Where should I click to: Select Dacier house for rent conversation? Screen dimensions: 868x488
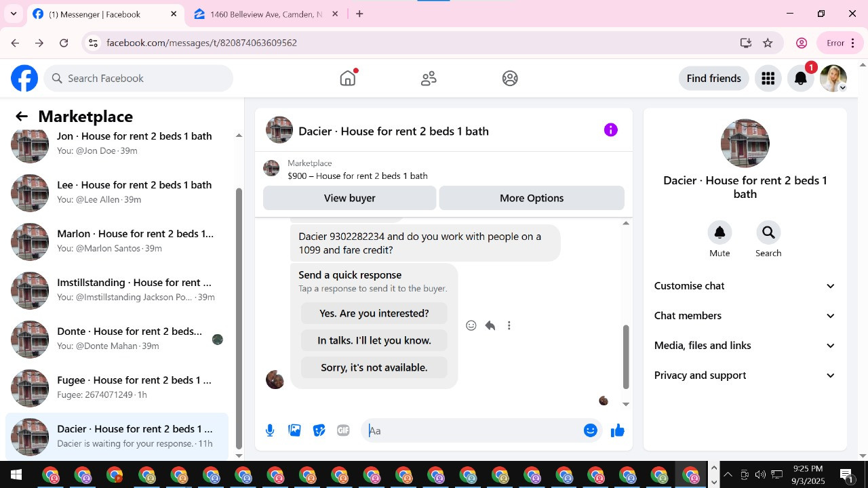click(x=118, y=436)
